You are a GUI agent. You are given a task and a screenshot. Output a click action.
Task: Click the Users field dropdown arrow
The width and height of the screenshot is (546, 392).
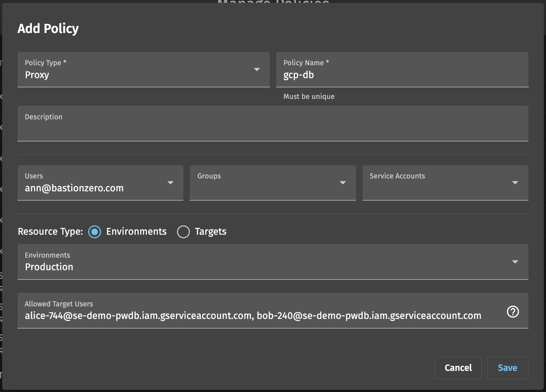[171, 183]
